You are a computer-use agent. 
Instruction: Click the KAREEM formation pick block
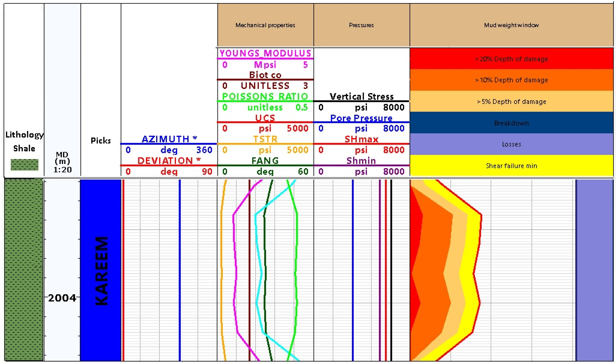101,270
